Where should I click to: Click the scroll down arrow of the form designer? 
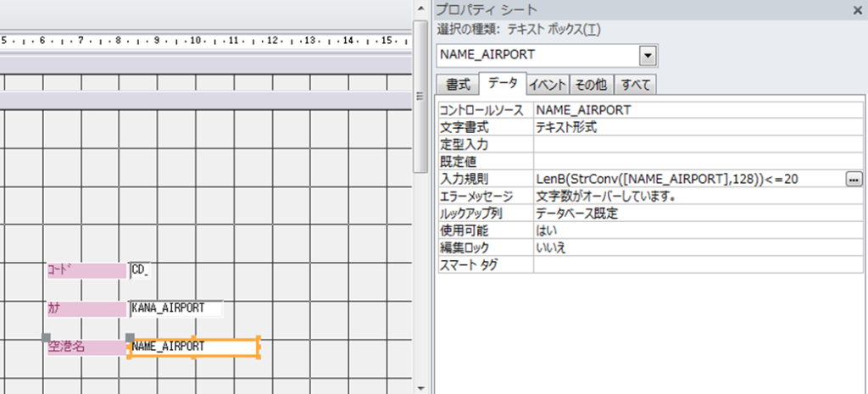point(420,386)
